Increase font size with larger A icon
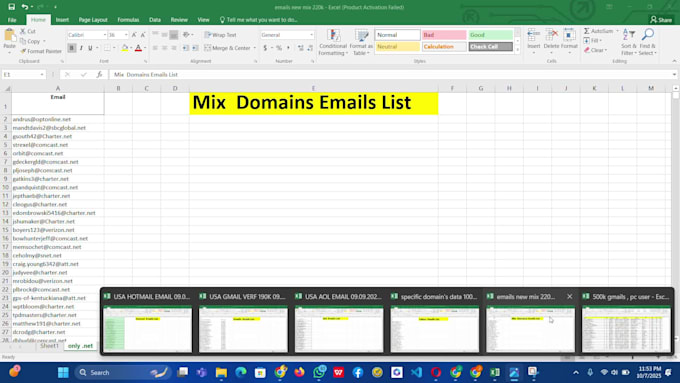680x383 pixels. (134, 35)
